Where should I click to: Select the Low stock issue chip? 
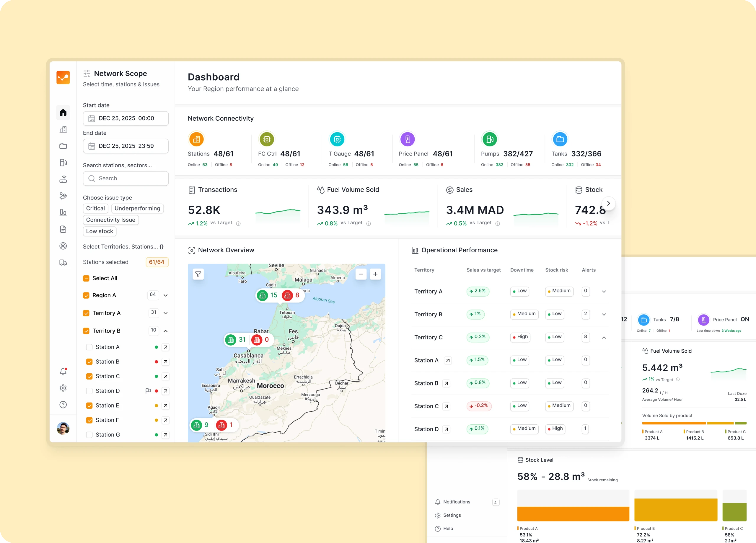click(x=99, y=231)
